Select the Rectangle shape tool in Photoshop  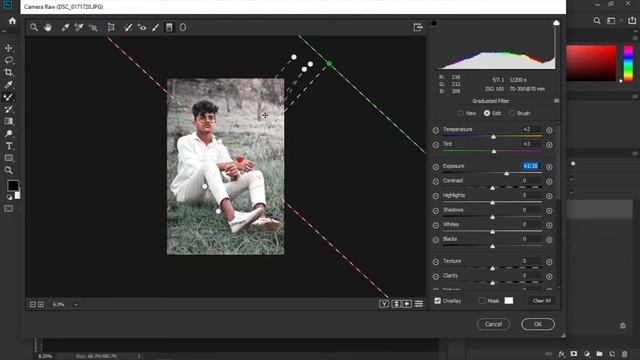point(9,158)
